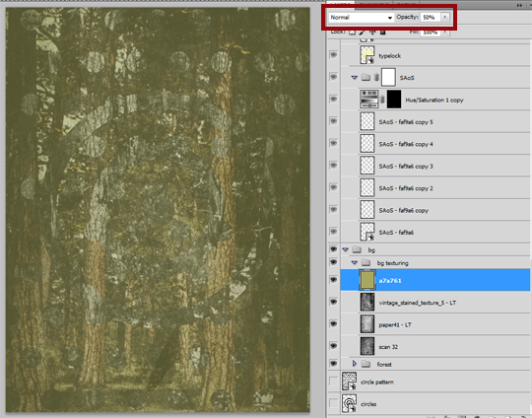Screen dimensions: 532x418
Task: Select the circles layer thumbnail
Action: pos(349,403)
